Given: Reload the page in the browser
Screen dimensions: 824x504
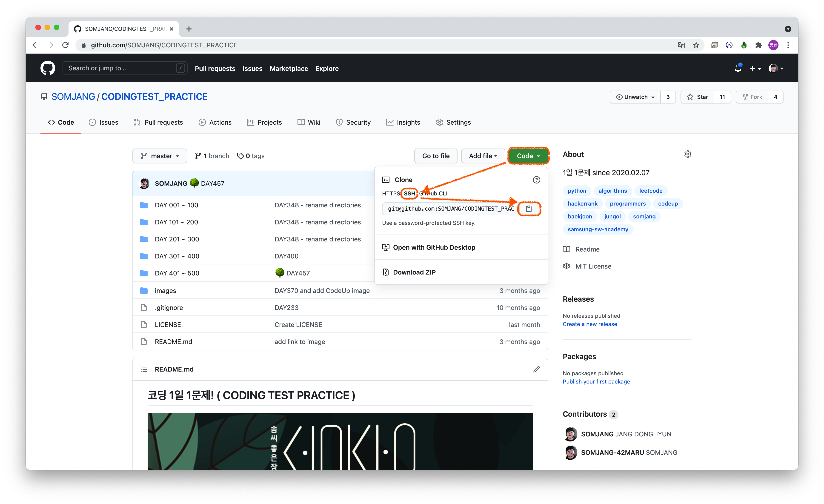Looking at the screenshot, I should (66, 45).
